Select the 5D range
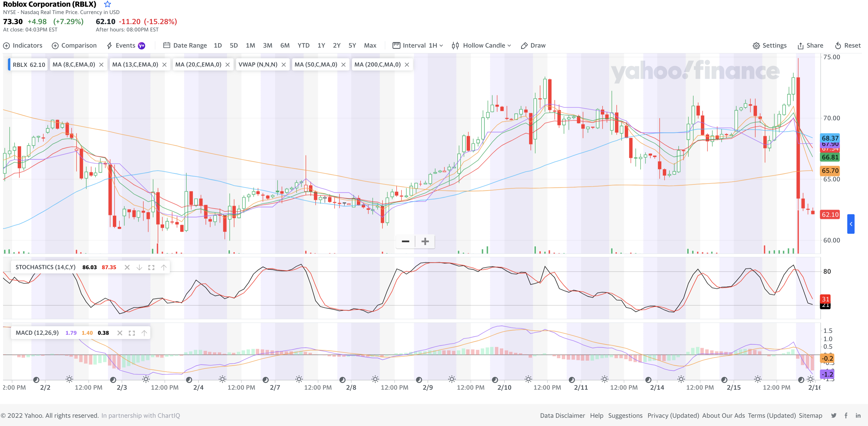868x426 pixels. pyautogui.click(x=234, y=45)
